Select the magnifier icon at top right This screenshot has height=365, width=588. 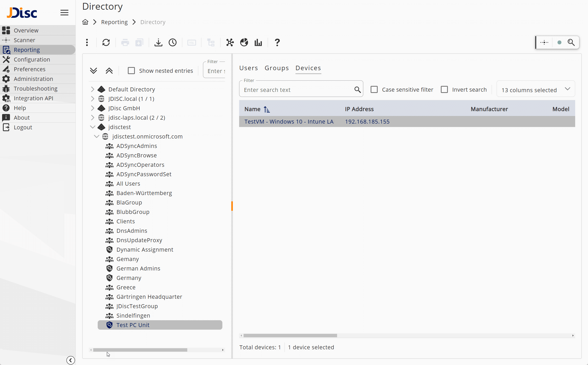[572, 42]
